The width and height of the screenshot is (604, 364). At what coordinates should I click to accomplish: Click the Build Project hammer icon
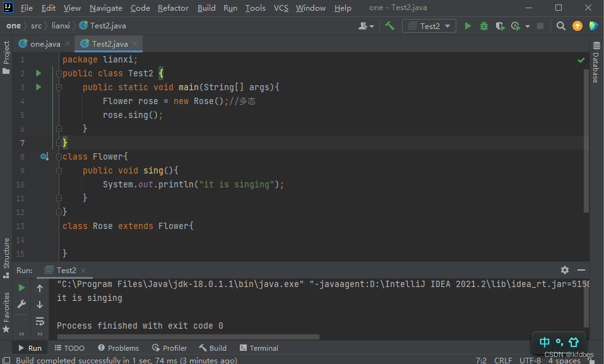point(390,26)
